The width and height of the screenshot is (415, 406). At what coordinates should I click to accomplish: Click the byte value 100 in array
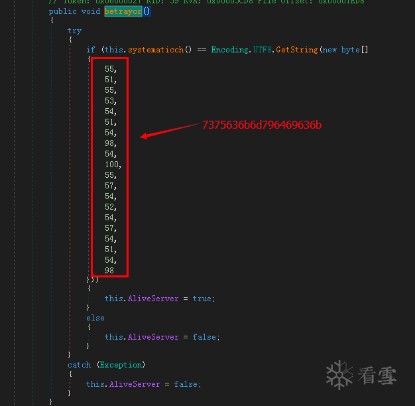tap(112, 164)
